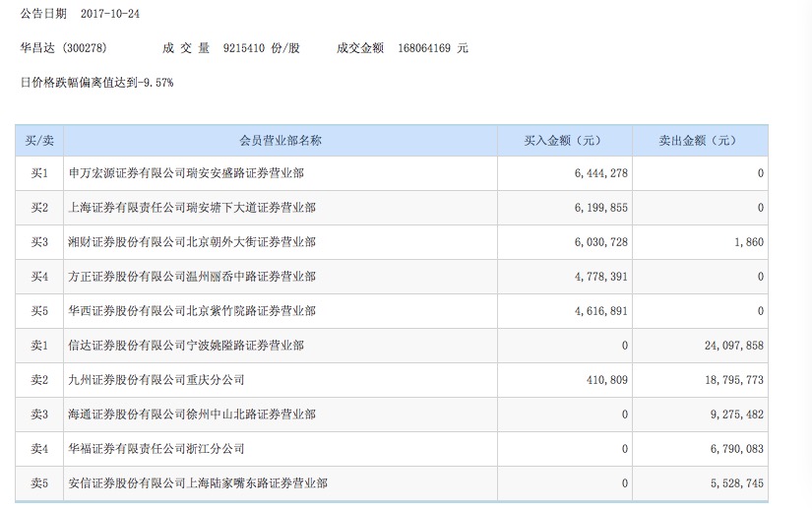Click buy amount 4,778,391
The image size is (812, 511).
[x=600, y=277]
